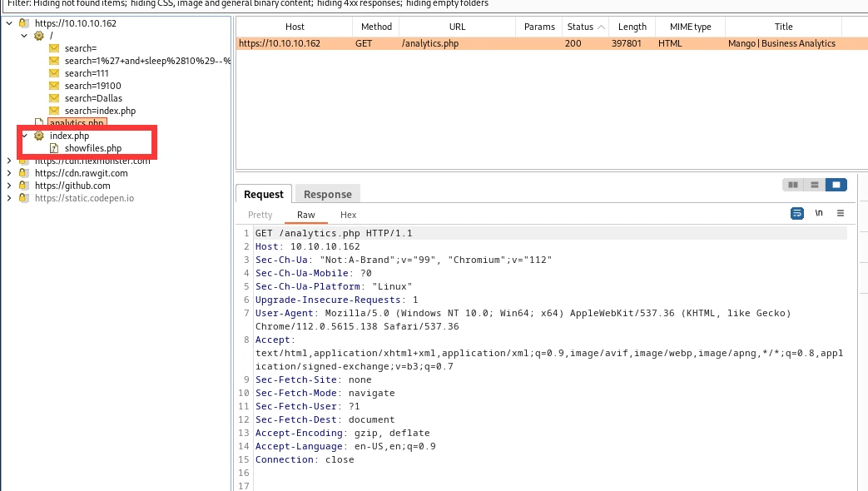Select search=19100 tree entry
The height and width of the screenshot is (491, 868).
[93, 86]
